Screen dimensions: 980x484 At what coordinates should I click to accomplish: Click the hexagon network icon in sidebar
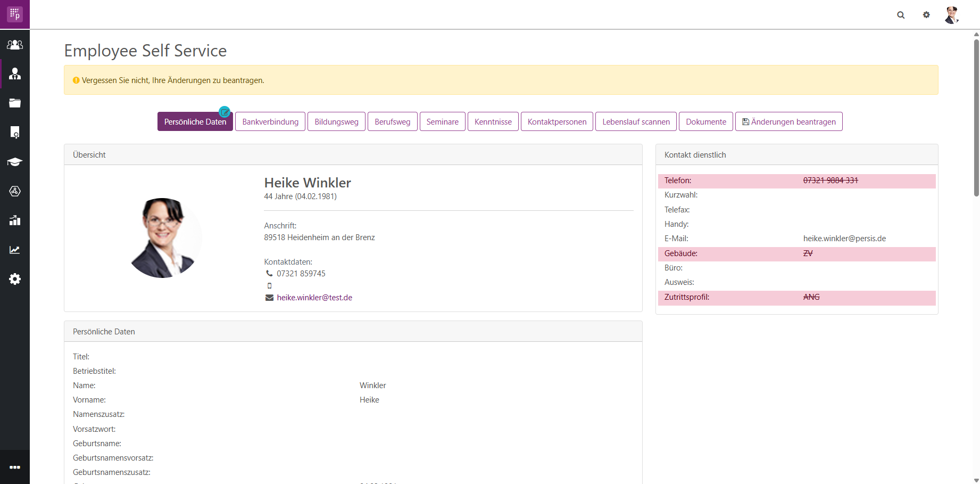[15, 191]
